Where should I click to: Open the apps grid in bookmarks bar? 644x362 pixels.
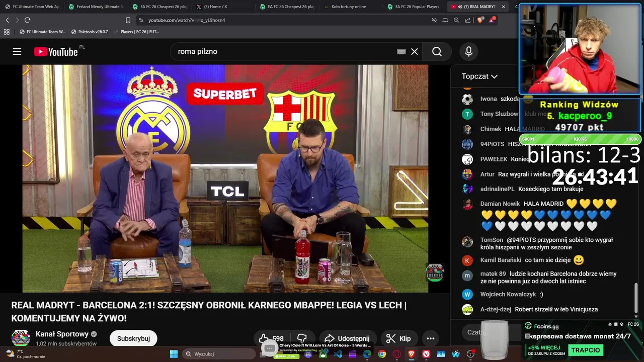click(x=7, y=32)
